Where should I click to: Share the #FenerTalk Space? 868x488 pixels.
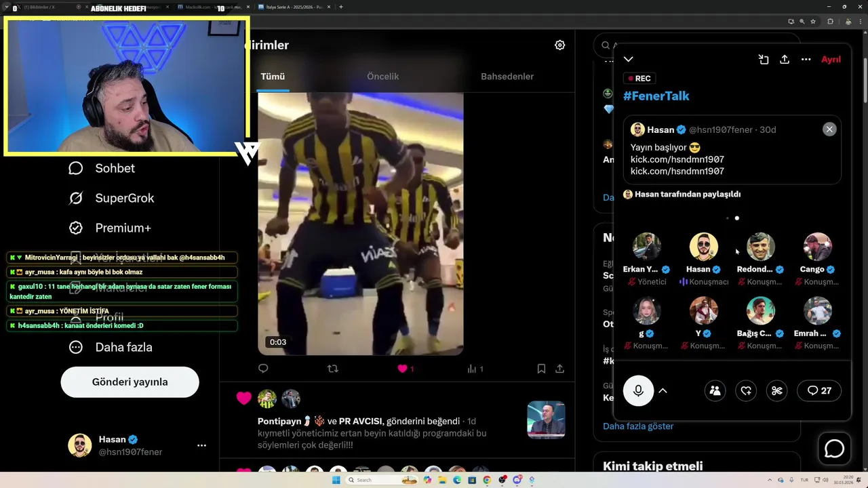(785, 60)
